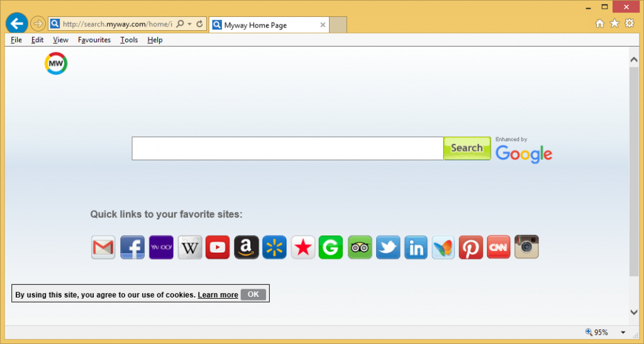Open the Favourites menu
The height and width of the screenshot is (344, 644).
click(x=94, y=40)
